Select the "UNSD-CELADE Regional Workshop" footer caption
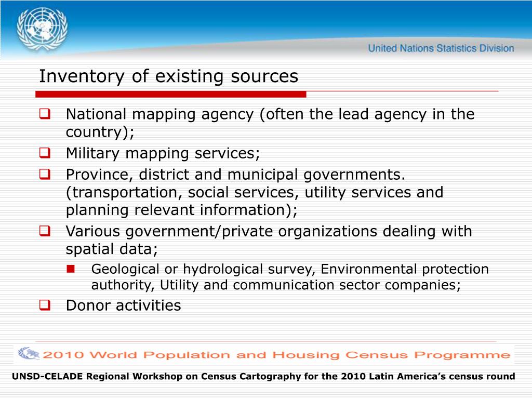This screenshot has height=399, width=532. click(263, 376)
